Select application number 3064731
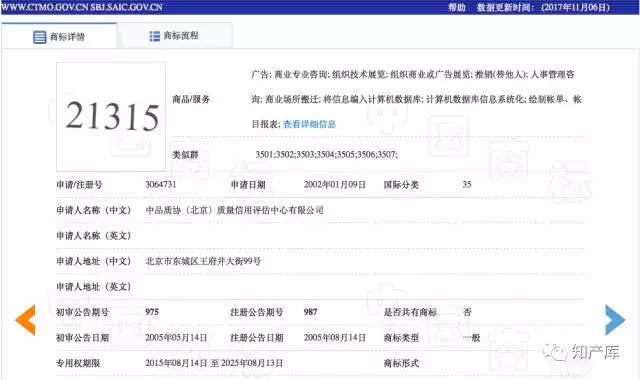Viewport: 640px width, 380px height. coord(160,184)
